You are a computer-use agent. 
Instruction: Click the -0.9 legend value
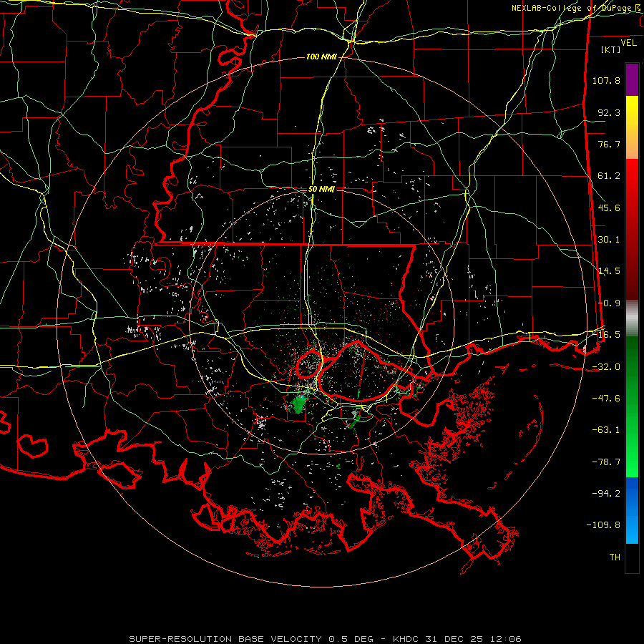(x=609, y=303)
